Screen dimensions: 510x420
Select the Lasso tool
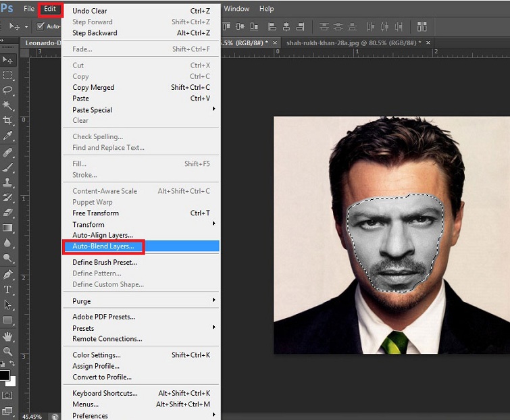click(x=8, y=90)
